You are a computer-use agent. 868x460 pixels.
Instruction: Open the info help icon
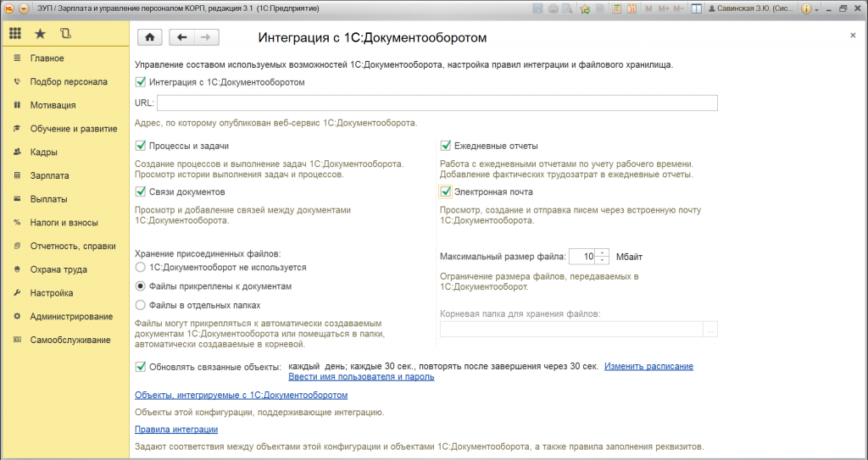tap(807, 8)
